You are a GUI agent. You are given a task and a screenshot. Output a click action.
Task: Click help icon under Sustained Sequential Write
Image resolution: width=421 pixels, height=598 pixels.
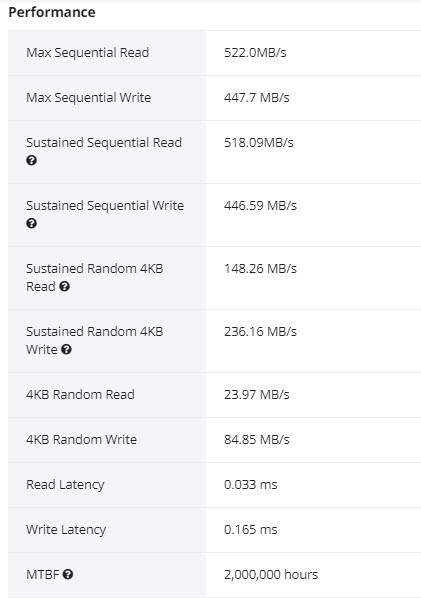[32, 223]
